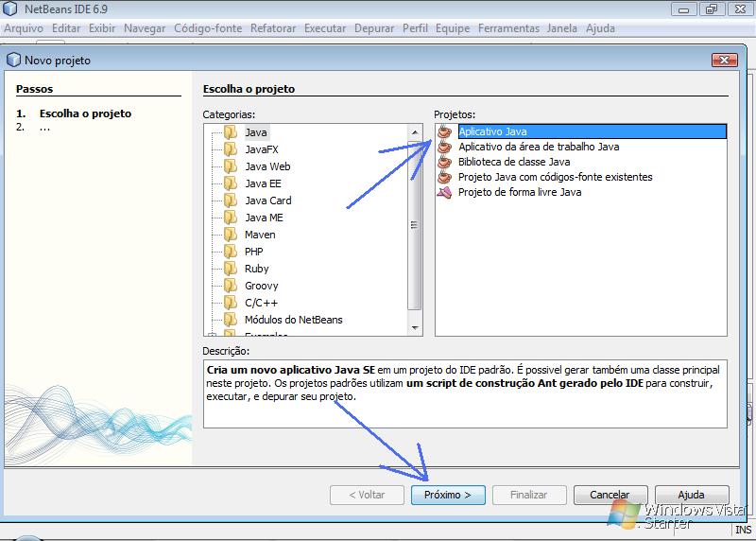Click the Java Card folder icon
756x541 pixels.
[231, 201]
